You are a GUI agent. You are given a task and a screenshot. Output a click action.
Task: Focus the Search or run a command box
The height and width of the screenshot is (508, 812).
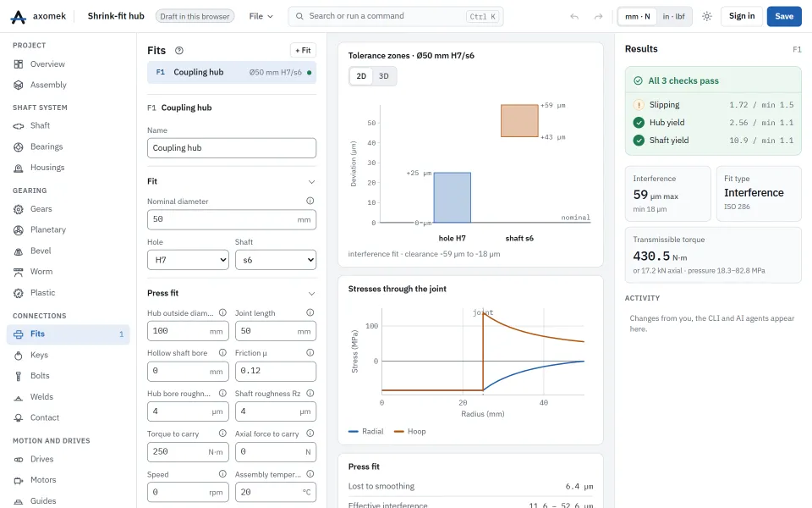pyautogui.click(x=396, y=17)
